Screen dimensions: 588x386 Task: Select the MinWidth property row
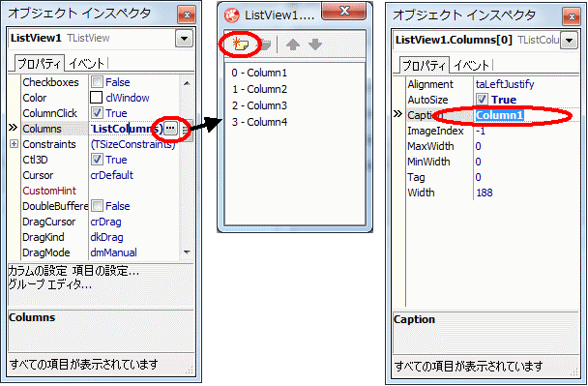pos(492,162)
